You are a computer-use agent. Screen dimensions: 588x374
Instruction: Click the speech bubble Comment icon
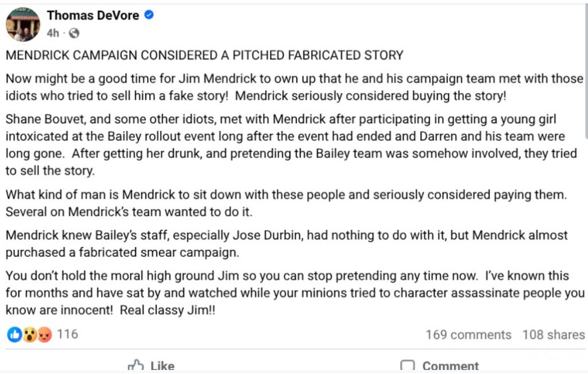(x=407, y=366)
